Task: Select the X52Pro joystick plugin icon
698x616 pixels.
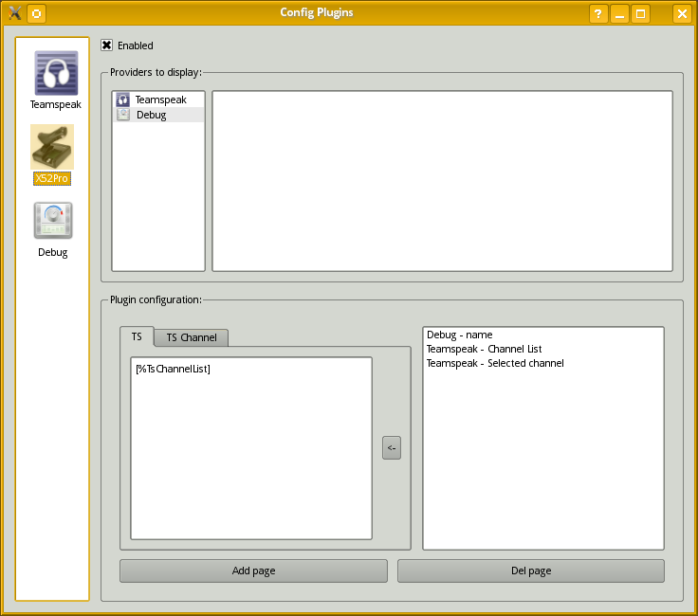Action: [x=52, y=148]
